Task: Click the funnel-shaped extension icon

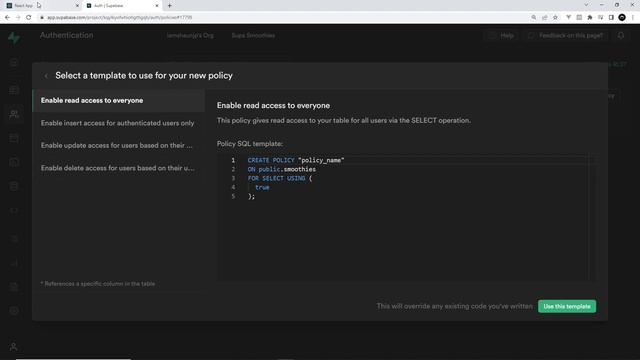Action: coord(568,18)
